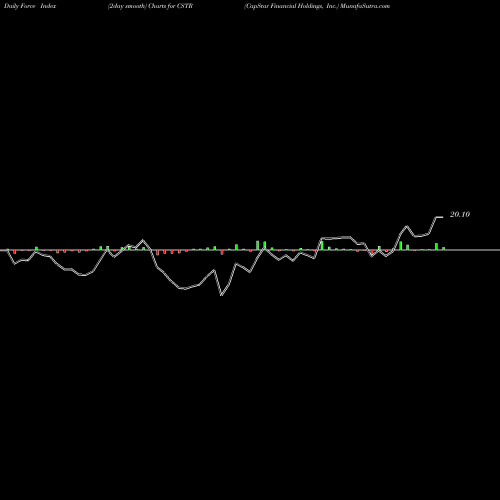This screenshot has height=500, width=500.
Task: Click the 20.10 value label
Action: [460, 214]
